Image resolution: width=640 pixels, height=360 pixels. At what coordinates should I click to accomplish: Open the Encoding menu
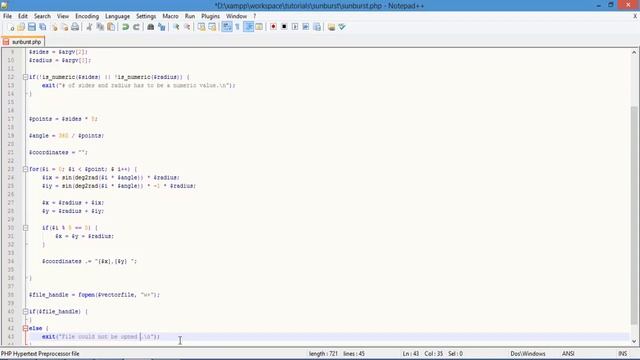(87, 16)
